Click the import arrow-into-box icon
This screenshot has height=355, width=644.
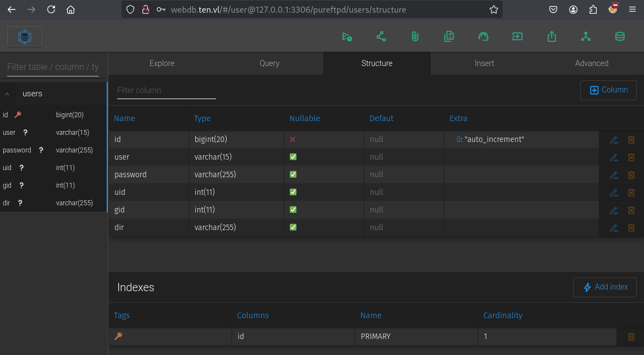[518, 37]
